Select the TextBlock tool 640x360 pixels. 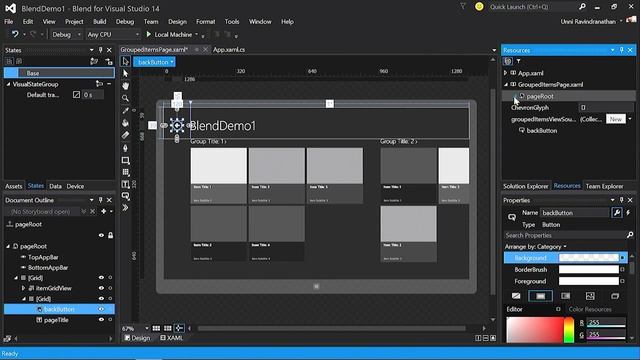tap(125, 184)
